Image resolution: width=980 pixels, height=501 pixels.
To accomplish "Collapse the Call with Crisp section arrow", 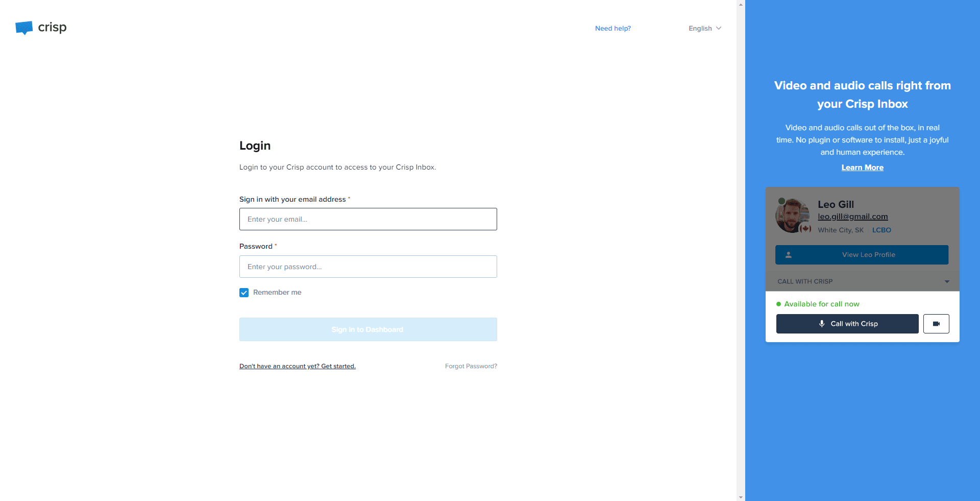I will 947,281.
